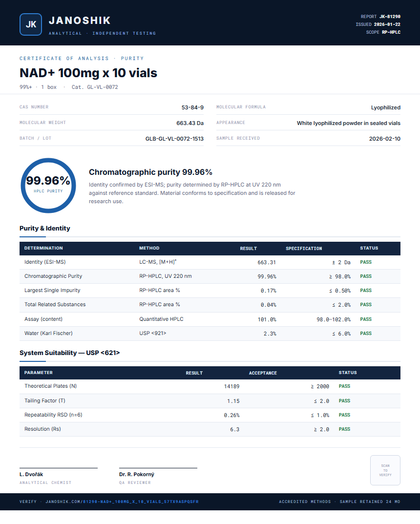Click the Scan to Verify box
This screenshot has width=420, height=524.
pyautogui.click(x=385, y=470)
